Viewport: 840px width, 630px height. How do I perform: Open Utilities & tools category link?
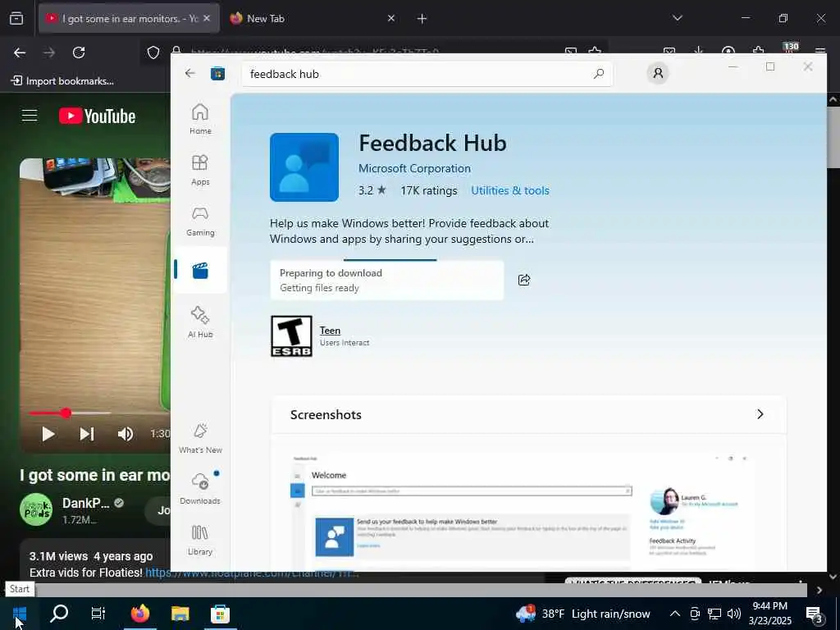[510, 190]
